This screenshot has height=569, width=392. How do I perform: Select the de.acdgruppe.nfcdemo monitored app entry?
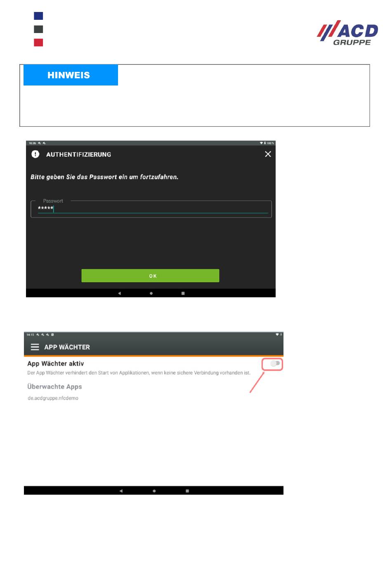click(x=53, y=398)
